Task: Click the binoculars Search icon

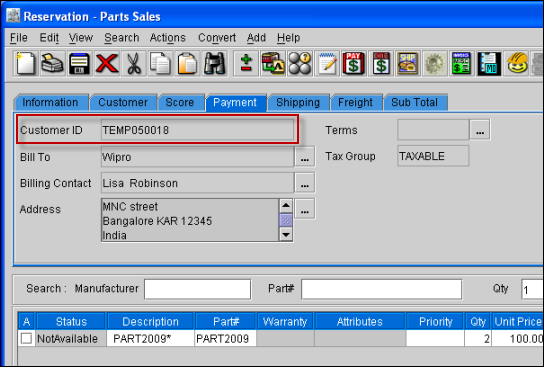Action: pyautogui.click(x=214, y=63)
